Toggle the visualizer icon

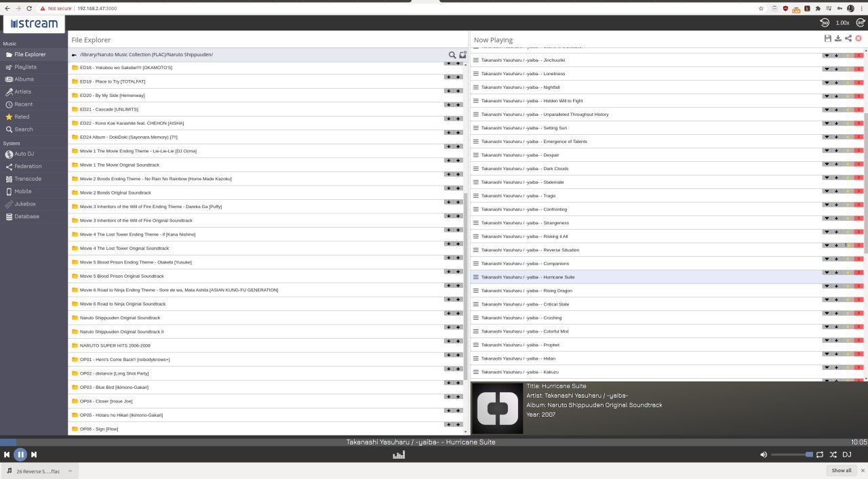pyautogui.click(x=399, y=455)
